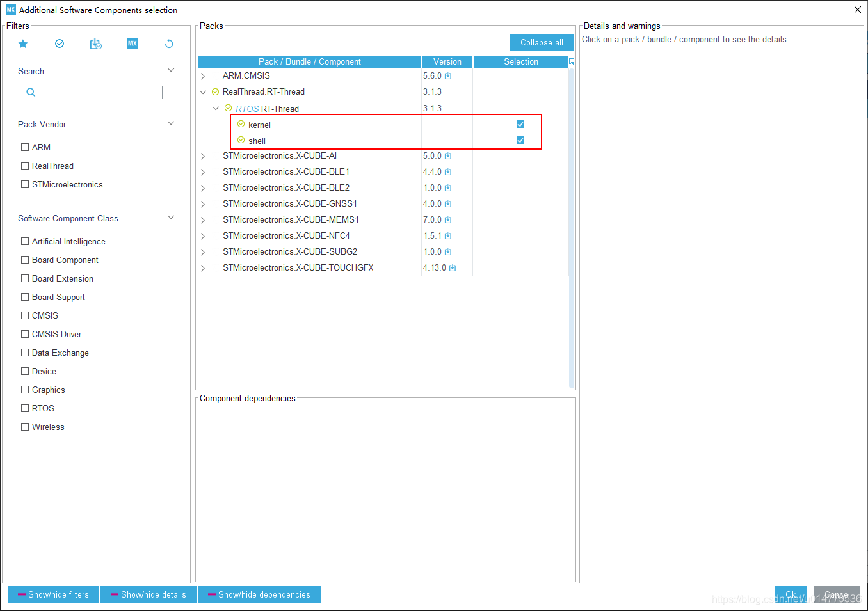Click download icon next to X-CUBE-BLE2 1.0.0
This screenshot has height=611, width=868.
pyautogui.click(x=448, y=187)
